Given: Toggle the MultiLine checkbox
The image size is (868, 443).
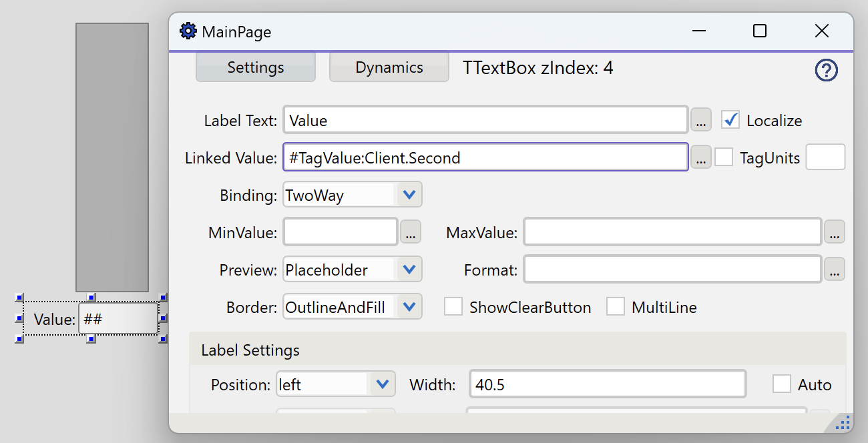Looking at the screenshot, I should [x=616, y=307].
